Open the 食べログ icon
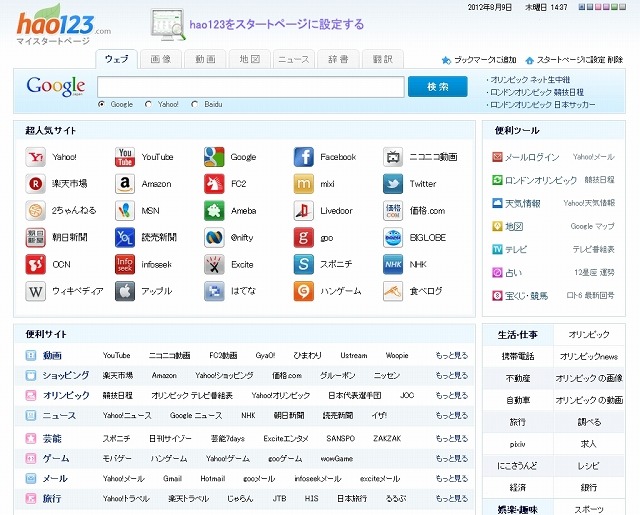The width and height of the screenshot is (640, 515). click(x=393, y=291)
